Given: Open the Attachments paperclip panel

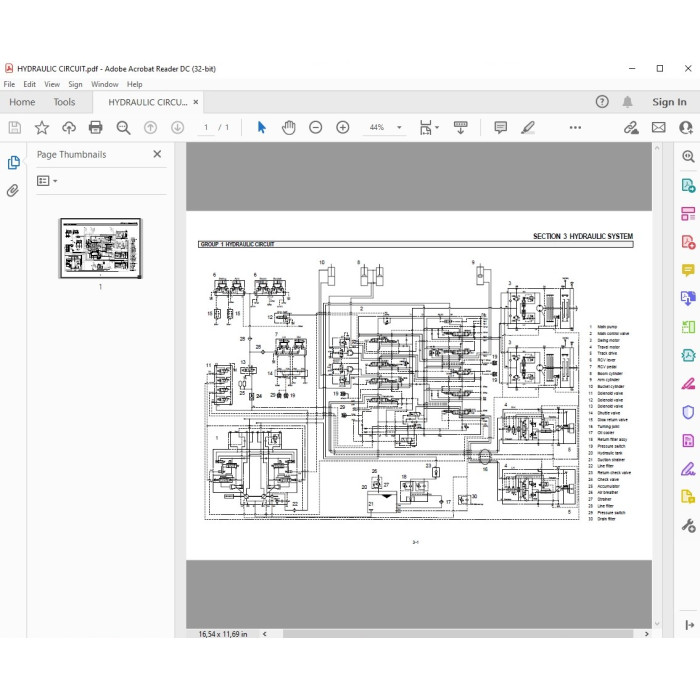Looking at the screenshot, I should pyautogui.click(x=13, y=191).
